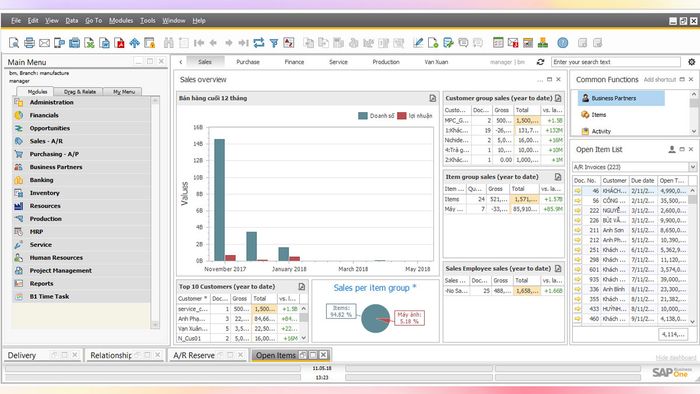Click the pie chart in Sales per item group

click(375, 318)
